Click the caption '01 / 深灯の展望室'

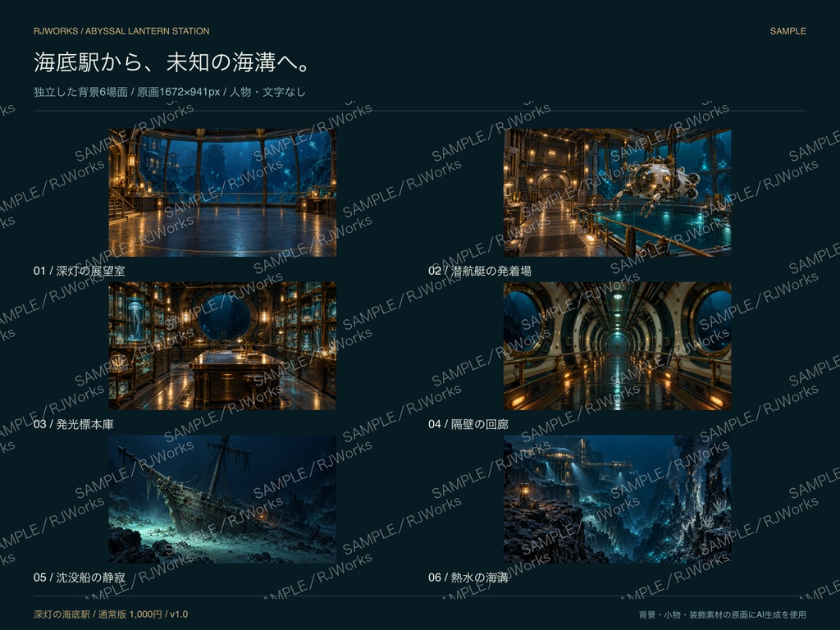point(80,271)
